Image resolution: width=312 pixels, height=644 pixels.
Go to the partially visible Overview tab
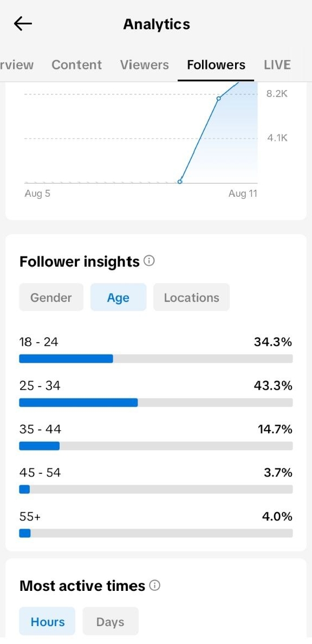pyautogui.click(x=16, y=65)
